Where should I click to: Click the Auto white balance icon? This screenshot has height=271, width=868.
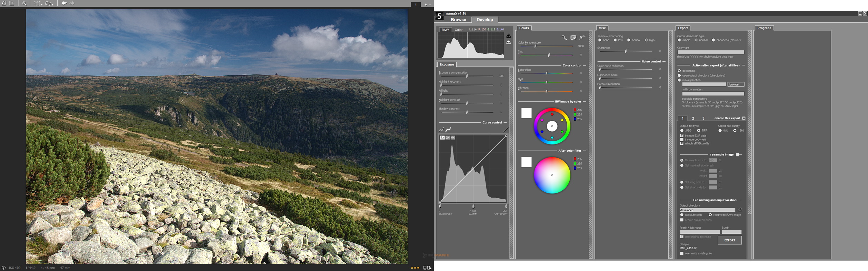(582, 38)
